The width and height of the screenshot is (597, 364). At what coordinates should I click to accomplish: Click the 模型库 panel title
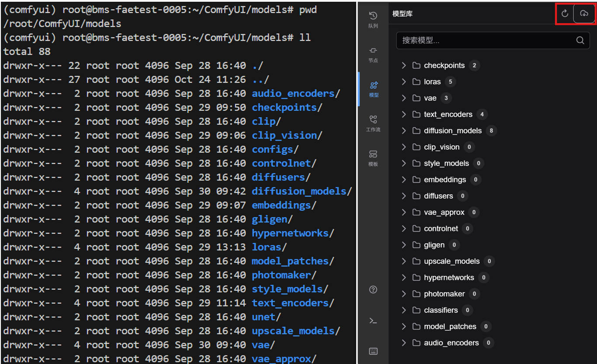coord(403,14)
